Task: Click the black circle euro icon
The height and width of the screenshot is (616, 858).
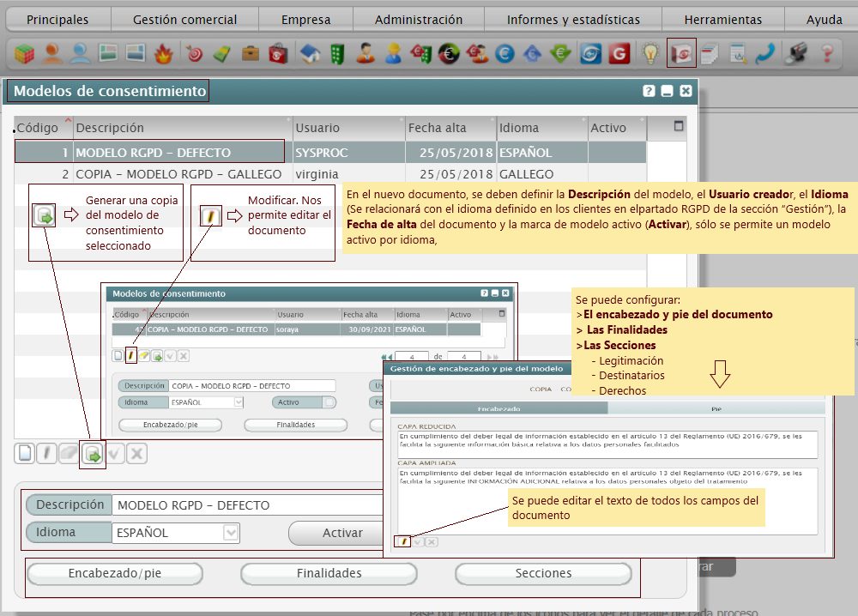Action: coord(449,53)
